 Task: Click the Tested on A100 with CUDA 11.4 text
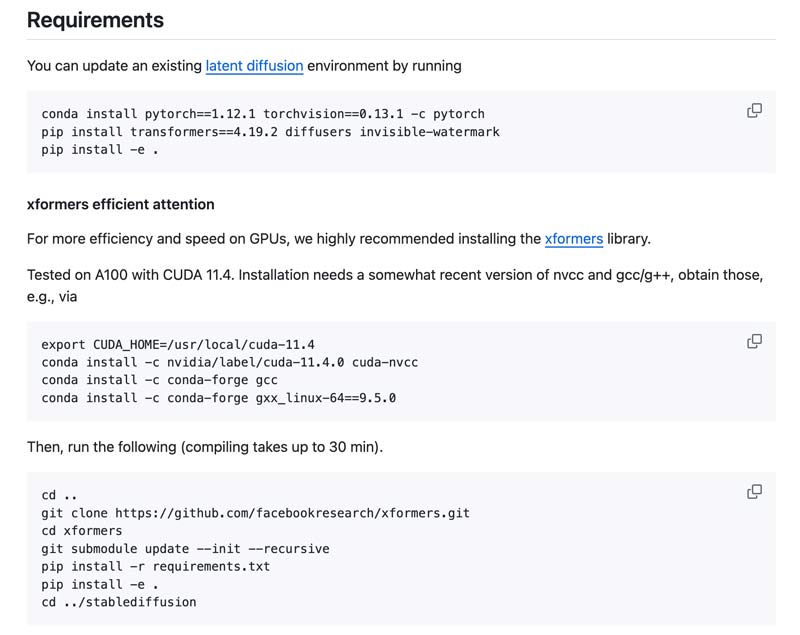click(395, 286)
